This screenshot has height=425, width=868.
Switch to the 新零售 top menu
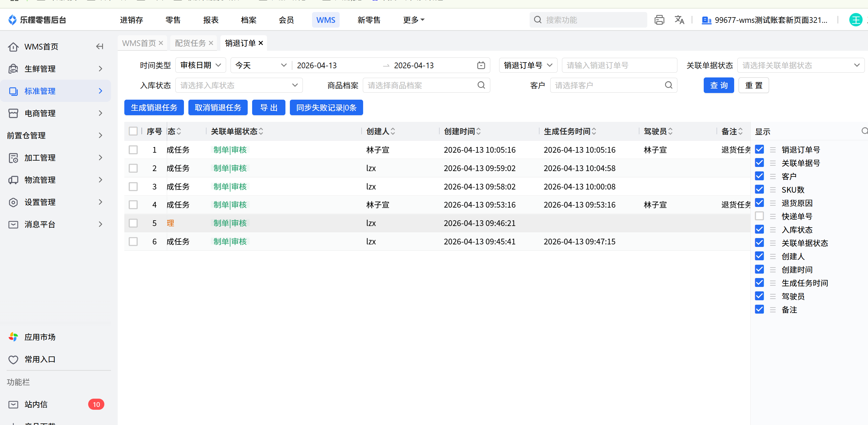(x=369, y=20)
